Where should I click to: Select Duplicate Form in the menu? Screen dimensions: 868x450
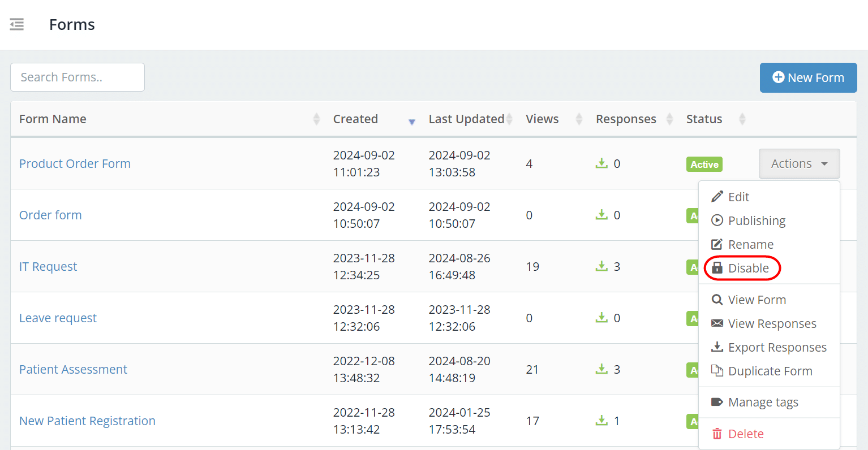769,371
